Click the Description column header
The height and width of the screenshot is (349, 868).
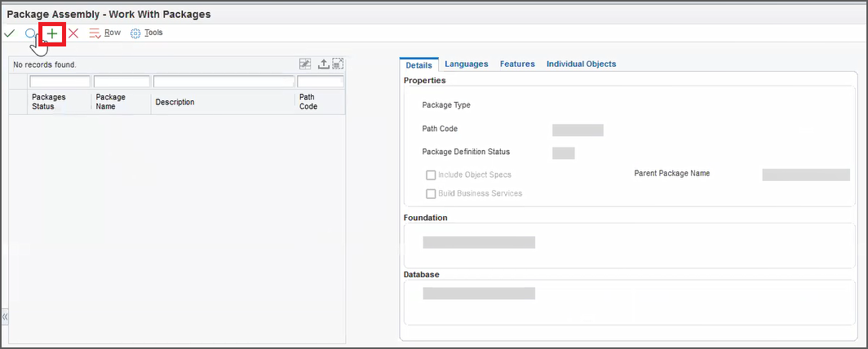coord(223,102)
